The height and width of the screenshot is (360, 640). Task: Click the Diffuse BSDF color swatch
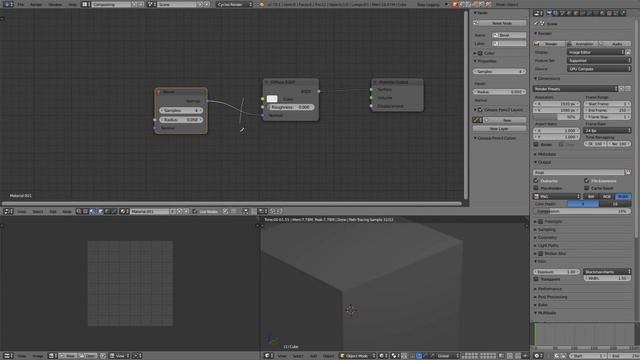point(272,99)
